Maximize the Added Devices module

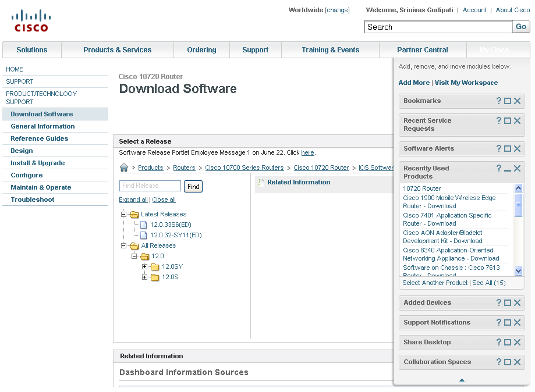pyautogui.click(x=508, y=302)
